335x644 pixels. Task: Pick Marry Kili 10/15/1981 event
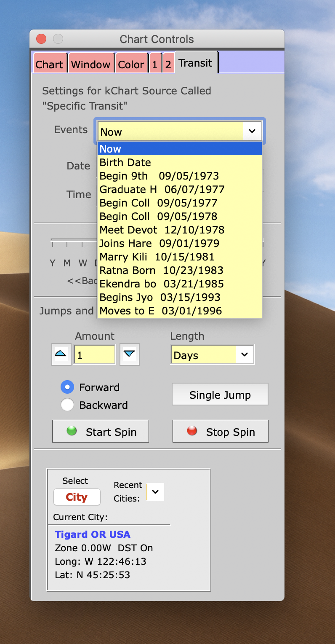(157, 257)
